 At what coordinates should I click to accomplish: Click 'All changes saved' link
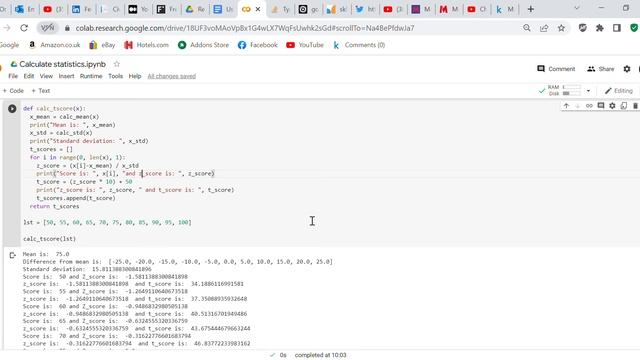click(171, 76)
